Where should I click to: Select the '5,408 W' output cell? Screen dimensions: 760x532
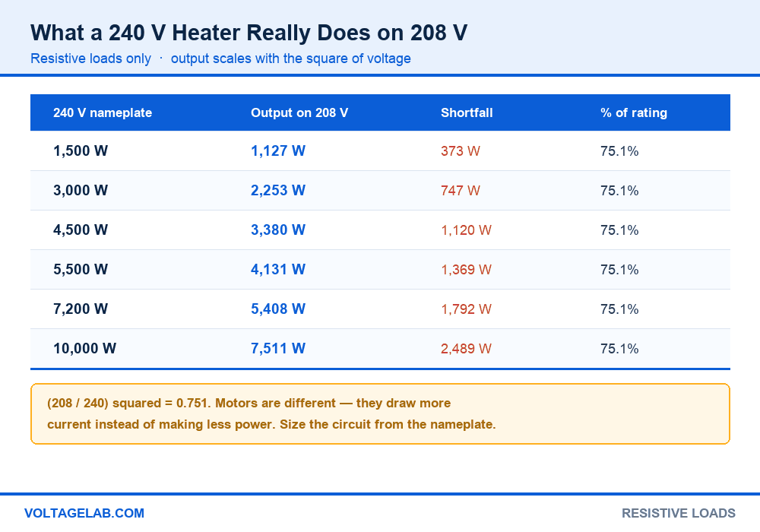[277, 309]
